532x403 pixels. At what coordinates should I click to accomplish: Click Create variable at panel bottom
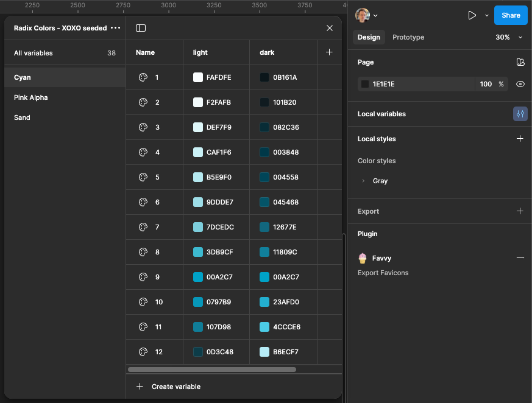(169, 386)
